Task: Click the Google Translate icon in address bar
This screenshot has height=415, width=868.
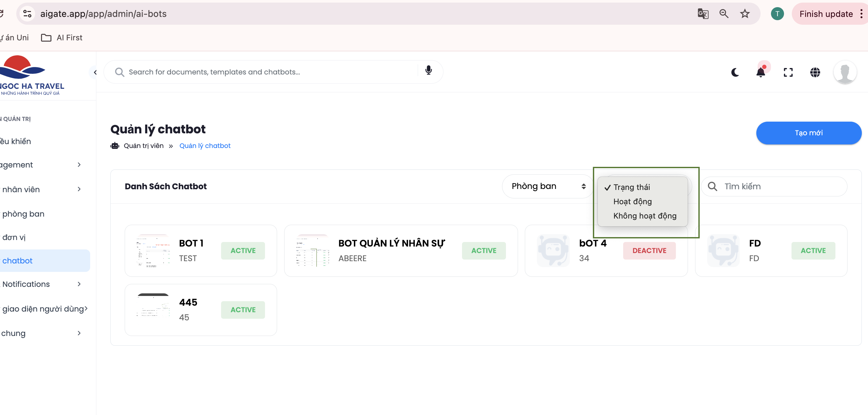Action: coord(703,14)
